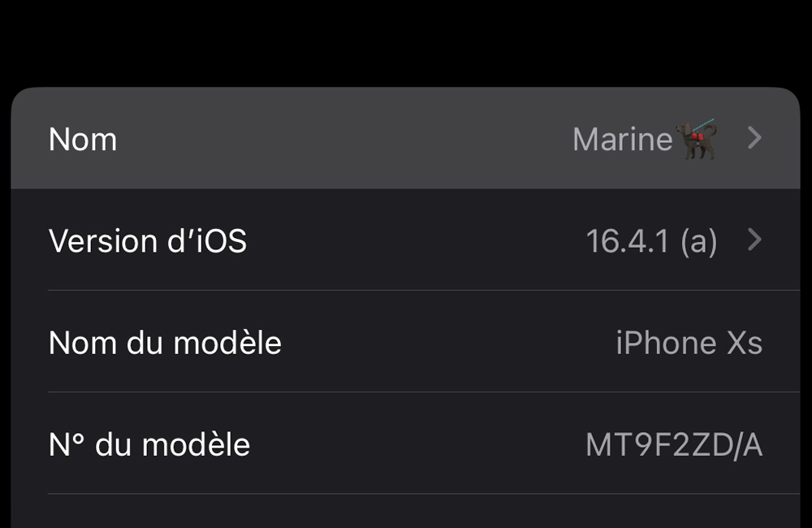Tap the "Xs" model suffix
This screenshot has height=528, width=812.
point(744,343)
